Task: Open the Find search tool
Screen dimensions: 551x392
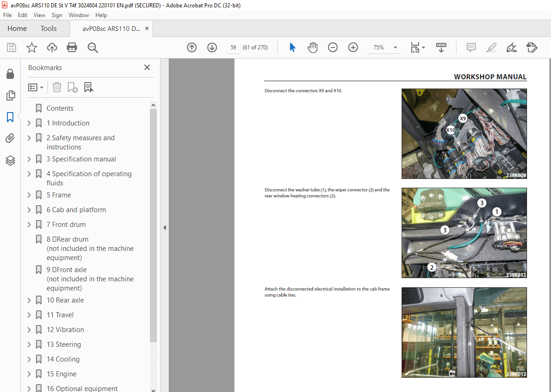Action: click(x=92, y=47)
